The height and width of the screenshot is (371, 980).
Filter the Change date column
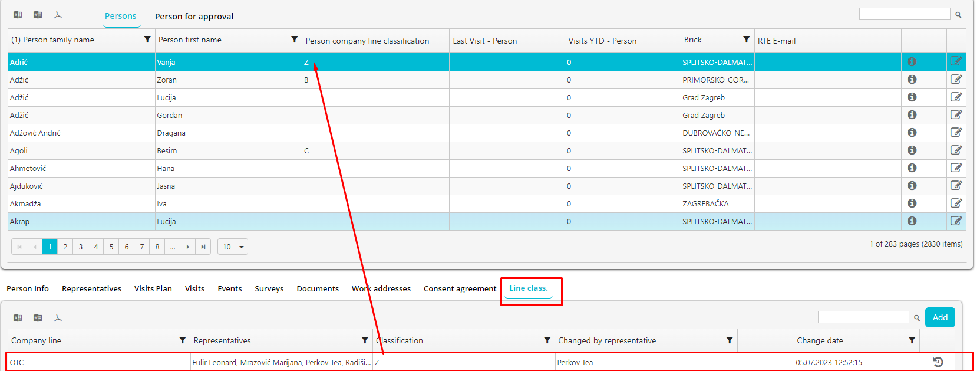coord(912,340)
